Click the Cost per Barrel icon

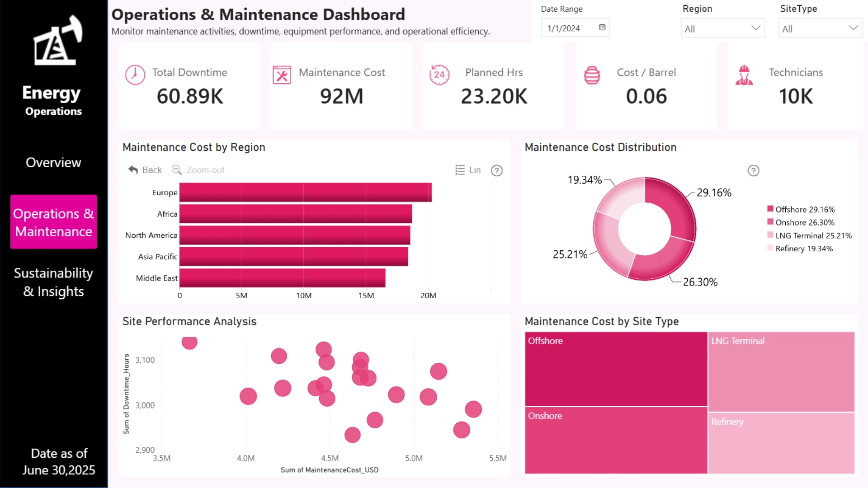click(592, 75)
